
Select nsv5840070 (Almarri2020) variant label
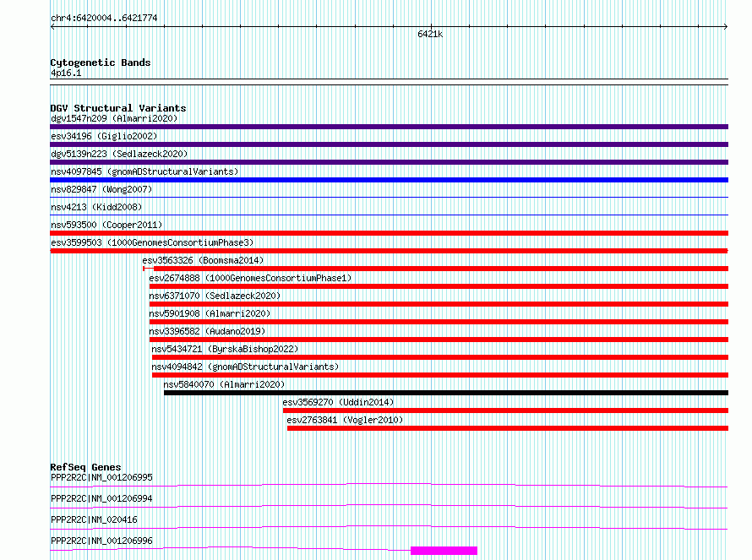click(224, 384)
